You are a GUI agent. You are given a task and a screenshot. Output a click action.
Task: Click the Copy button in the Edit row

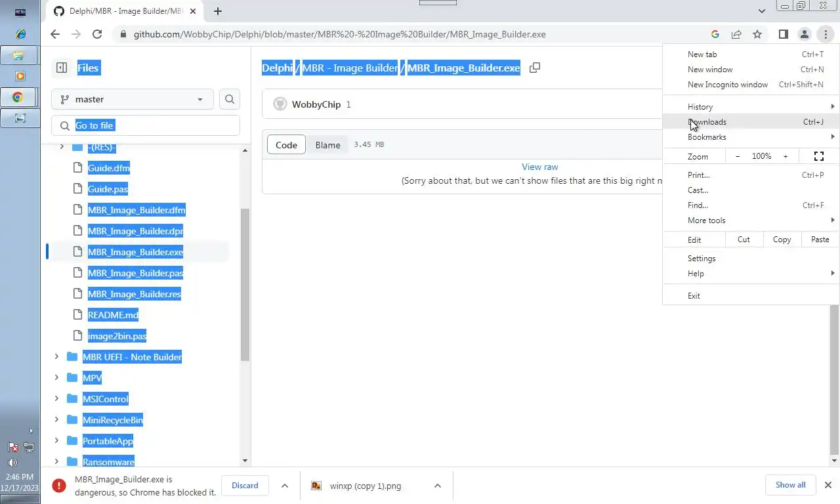782,240
